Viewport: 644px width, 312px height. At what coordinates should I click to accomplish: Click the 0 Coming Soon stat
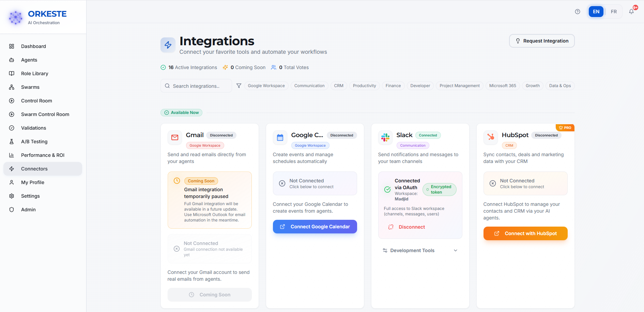[x=244, y=67]
